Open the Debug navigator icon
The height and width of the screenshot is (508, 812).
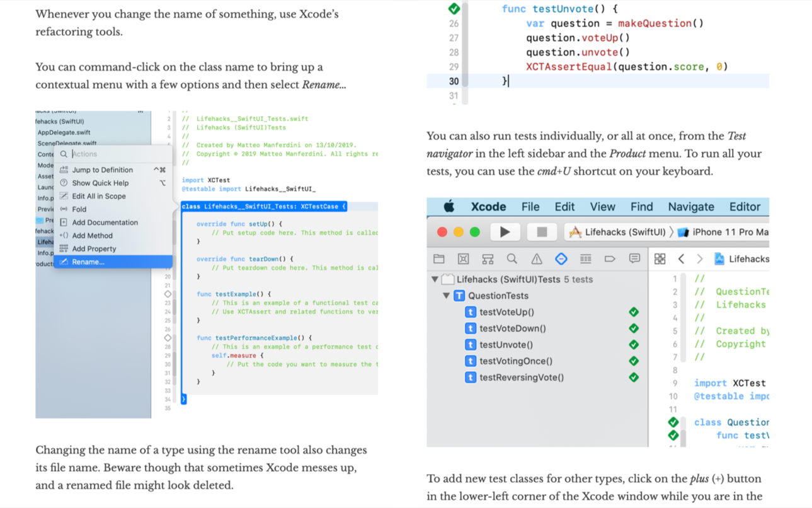[x=586, y=259]
